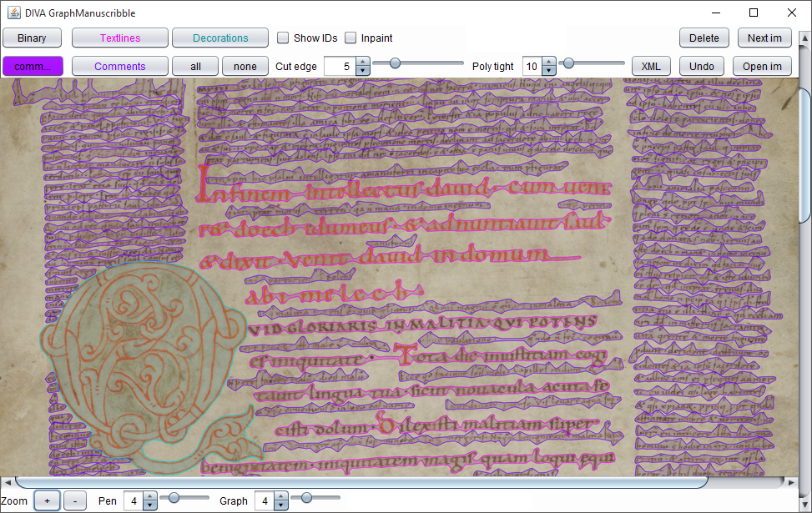Click the Pen size slider handle
This screenshot has width=812, height=513.
coord(174,497)
